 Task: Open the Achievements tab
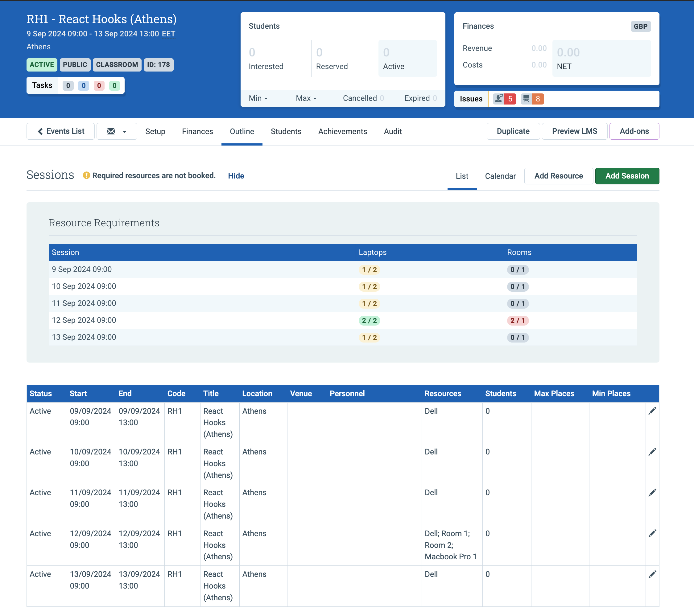point(343,131)
